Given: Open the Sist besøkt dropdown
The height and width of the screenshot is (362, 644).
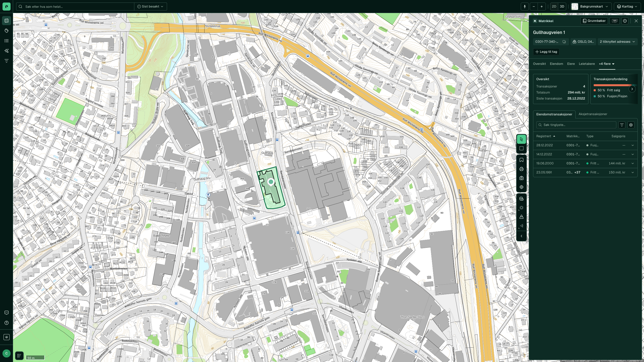Looking at the screenshot, I should coord(150,7).
